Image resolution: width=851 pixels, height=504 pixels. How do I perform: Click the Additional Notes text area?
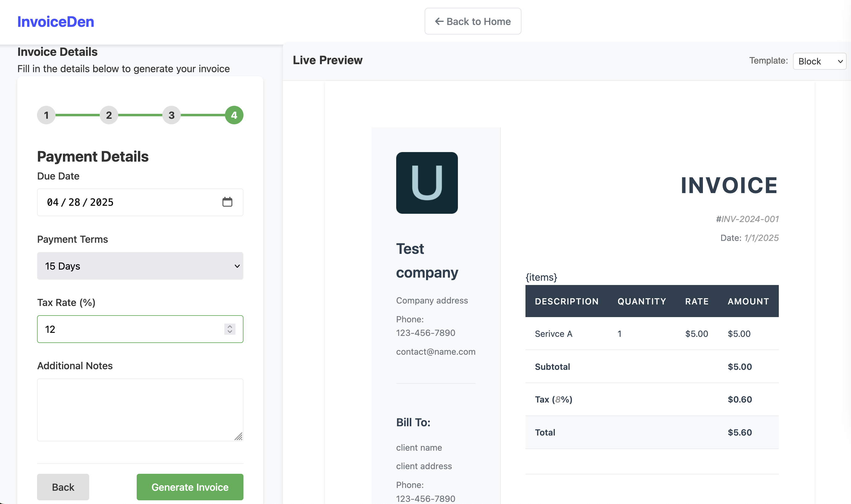140,410
